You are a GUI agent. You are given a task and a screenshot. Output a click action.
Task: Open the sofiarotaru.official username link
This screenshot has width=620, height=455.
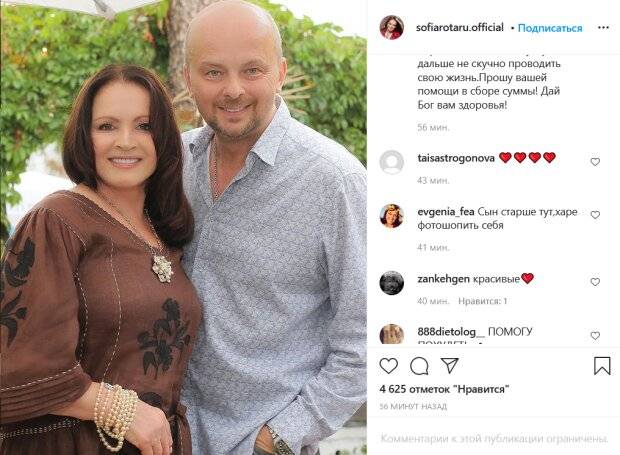tap(460, 28)
